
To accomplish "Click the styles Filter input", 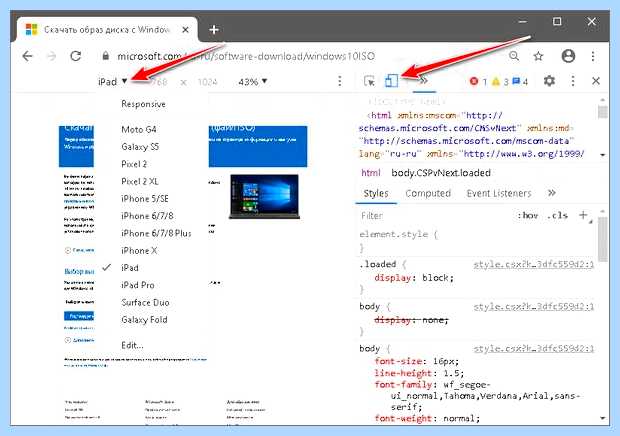I will click(x=435, y=216).
